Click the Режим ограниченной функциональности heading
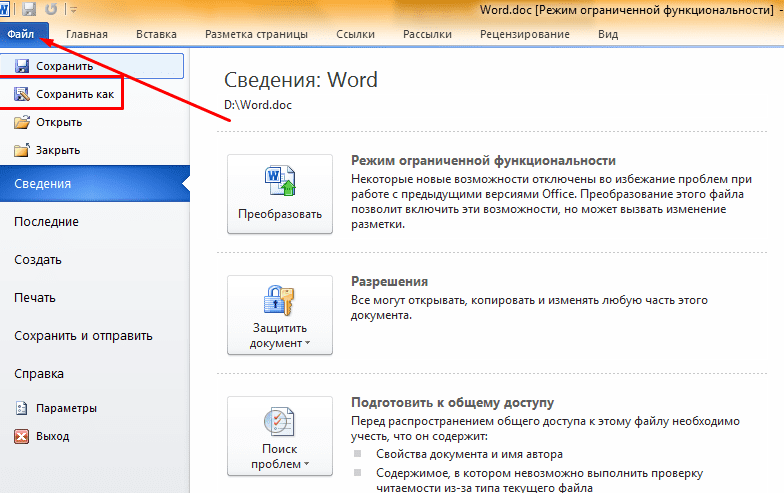The image size is (784, 493). [x=484, y=160]
